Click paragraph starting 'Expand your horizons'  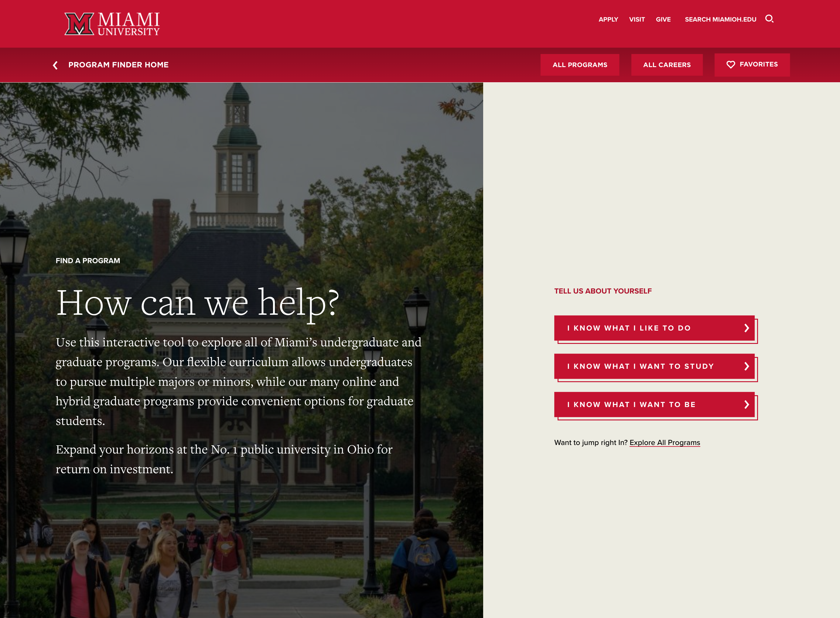coord(224,459)
